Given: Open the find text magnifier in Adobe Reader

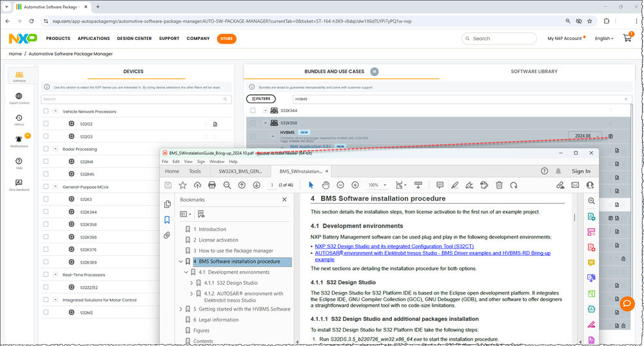Looking at the screenshot, I should [227, 185].
